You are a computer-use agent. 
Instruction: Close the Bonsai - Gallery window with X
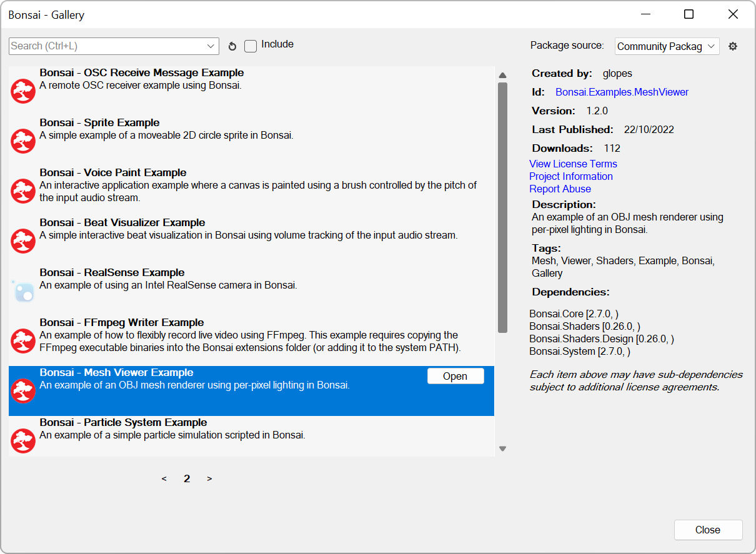tap(733, 14)
